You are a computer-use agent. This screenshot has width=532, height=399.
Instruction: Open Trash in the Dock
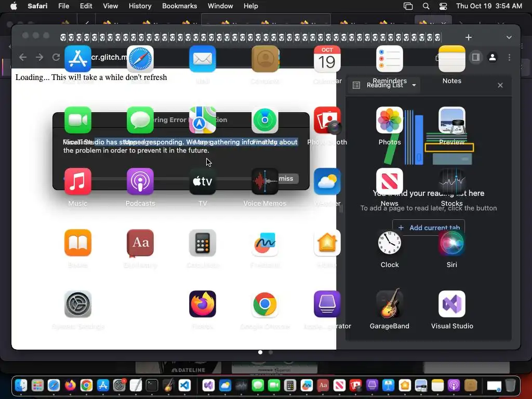coord(510,385)
